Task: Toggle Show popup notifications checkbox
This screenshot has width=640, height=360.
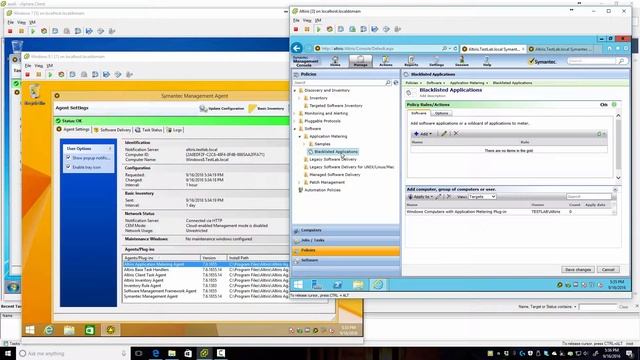Action: 69,158
